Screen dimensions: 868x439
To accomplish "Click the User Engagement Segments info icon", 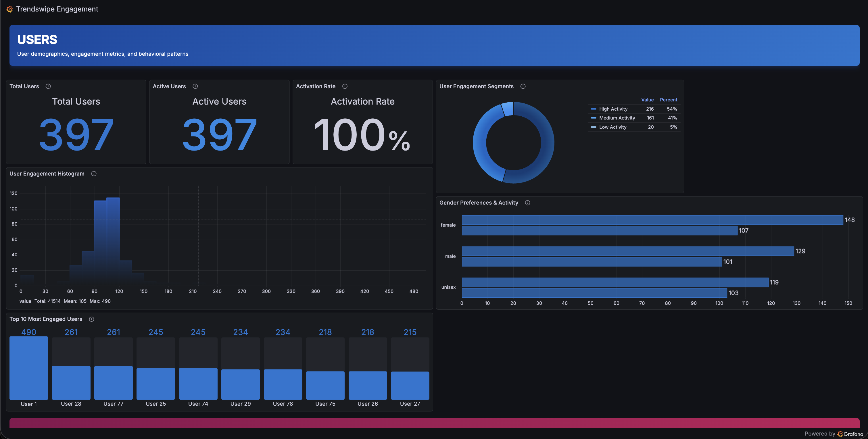I will coord(523,86).
